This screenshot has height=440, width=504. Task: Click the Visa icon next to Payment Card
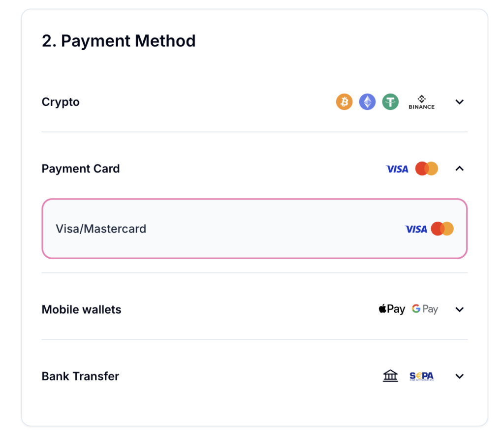point(397,169)
